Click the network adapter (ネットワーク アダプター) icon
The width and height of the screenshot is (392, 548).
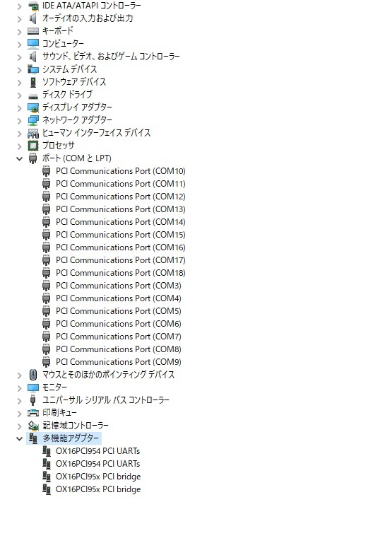point(33,120)
